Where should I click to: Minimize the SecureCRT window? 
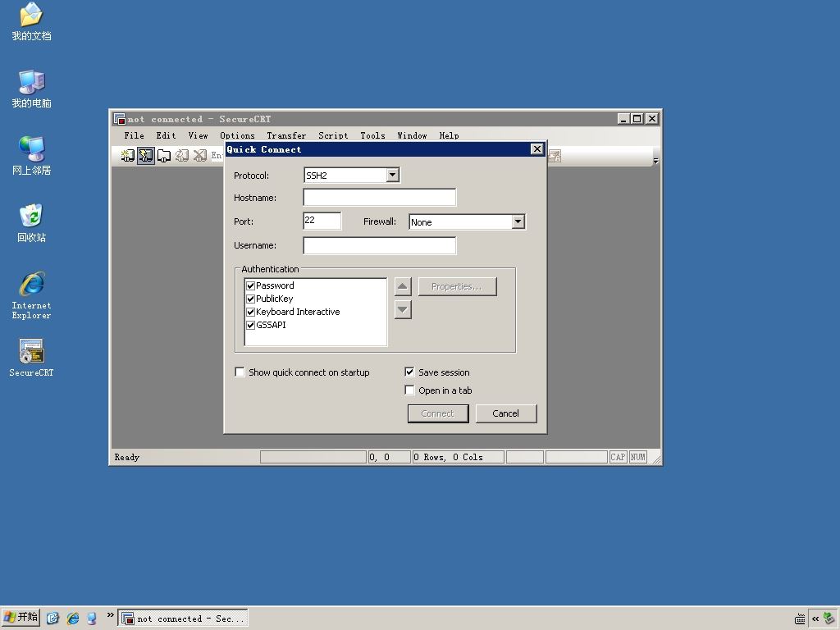(623, 119)
